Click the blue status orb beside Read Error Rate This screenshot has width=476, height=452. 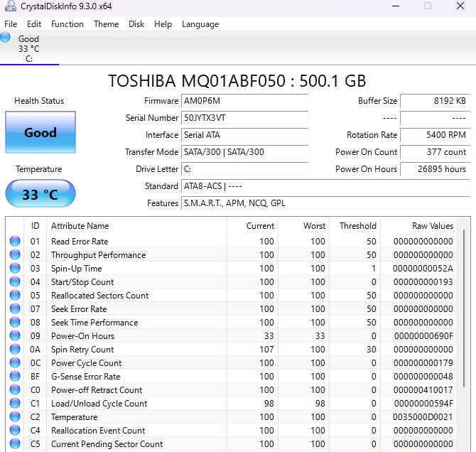15,242
